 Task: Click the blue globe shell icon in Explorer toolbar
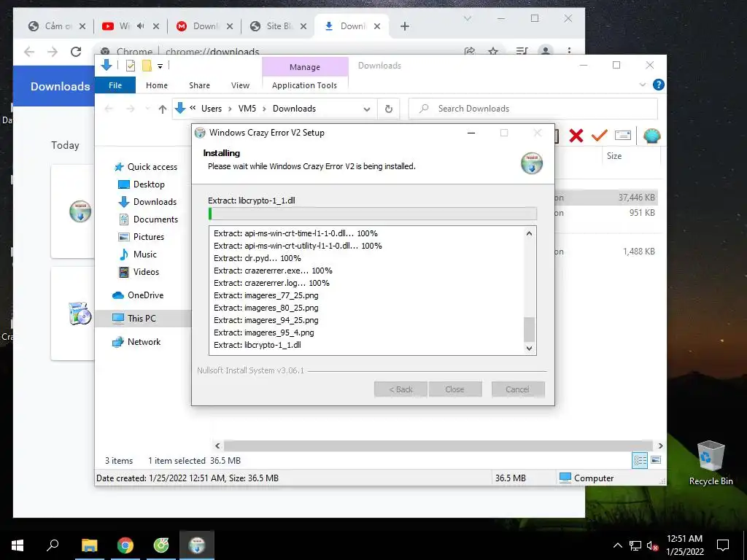pyautogui.click(x=651, y=136)
